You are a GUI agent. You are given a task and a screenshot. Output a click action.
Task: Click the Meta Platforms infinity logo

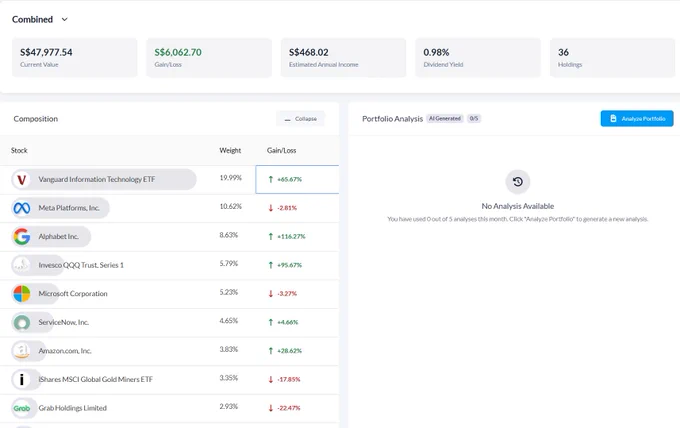point(21,208)
